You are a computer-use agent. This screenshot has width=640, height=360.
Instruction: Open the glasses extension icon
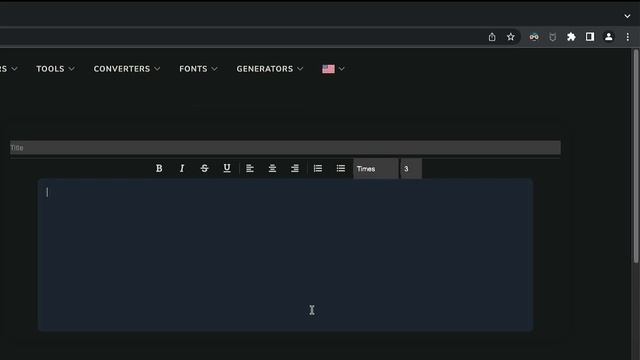[534, 37]
